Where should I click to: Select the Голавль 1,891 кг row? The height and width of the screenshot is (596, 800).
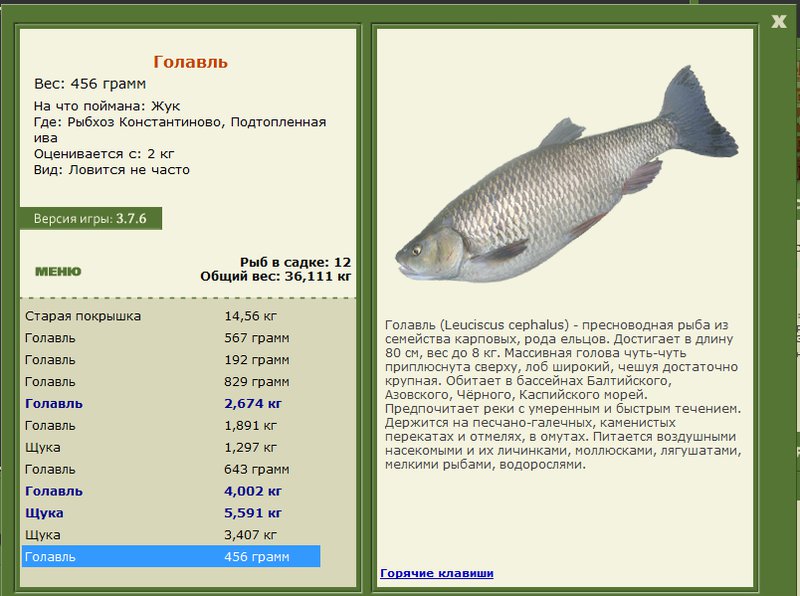point(171,426)
